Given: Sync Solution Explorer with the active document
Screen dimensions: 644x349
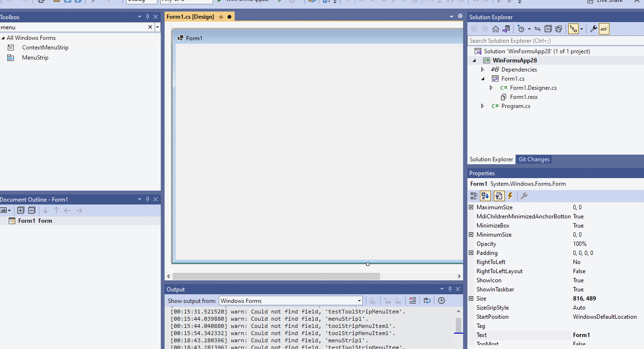Looking at the screenshot, I should click(537, 28).
